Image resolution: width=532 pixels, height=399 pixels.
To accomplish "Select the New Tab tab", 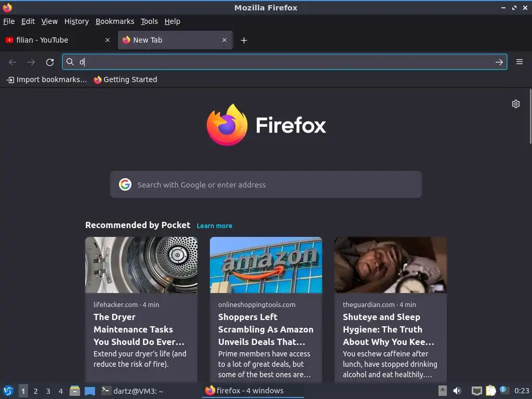I will (x=175, y=40).
